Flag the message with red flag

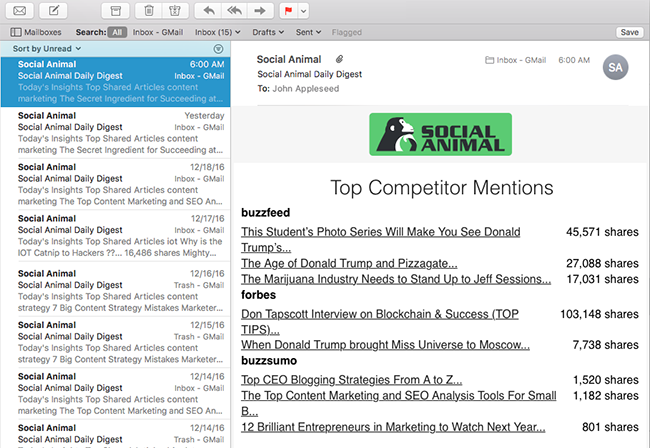[x=289, y=11]
